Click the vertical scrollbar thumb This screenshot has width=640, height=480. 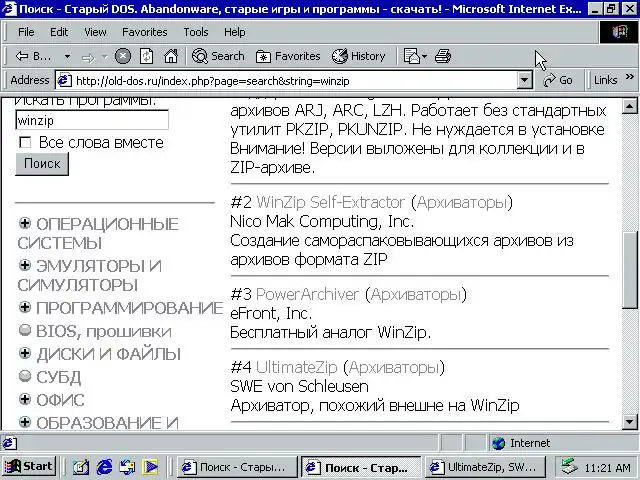pos(629,270)
